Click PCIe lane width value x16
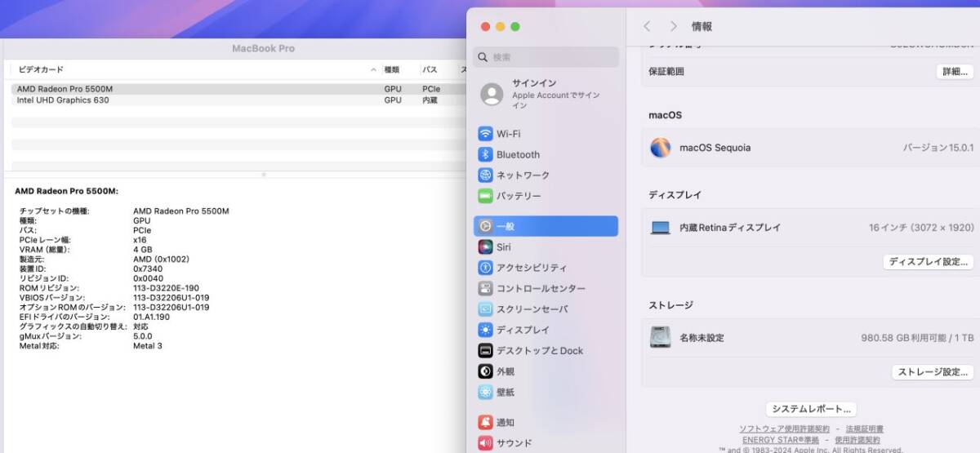This screenshot has width=980, height=453. click(x=140, y=240)
